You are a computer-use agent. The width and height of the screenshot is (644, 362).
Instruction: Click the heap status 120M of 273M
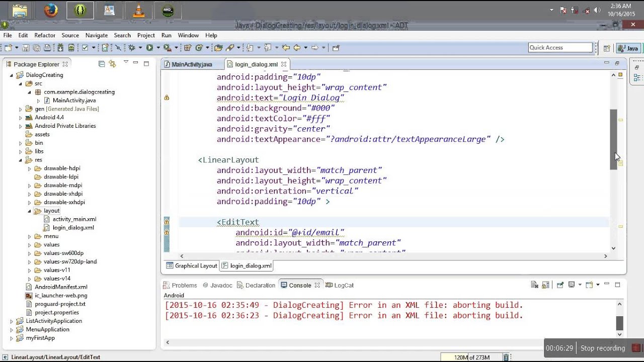point(471,357)
